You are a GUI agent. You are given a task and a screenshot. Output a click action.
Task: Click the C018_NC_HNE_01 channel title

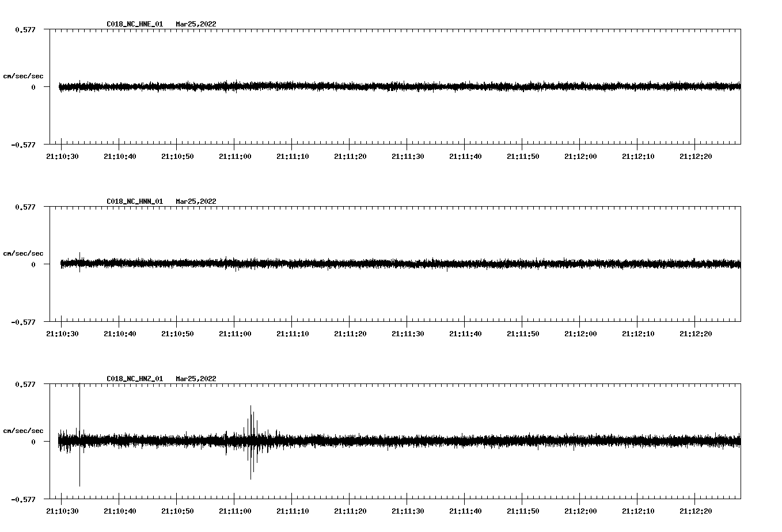[x=135, y=24]
